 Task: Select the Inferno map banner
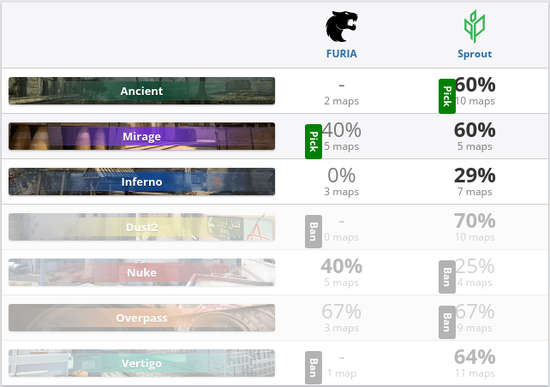[142, 182]
